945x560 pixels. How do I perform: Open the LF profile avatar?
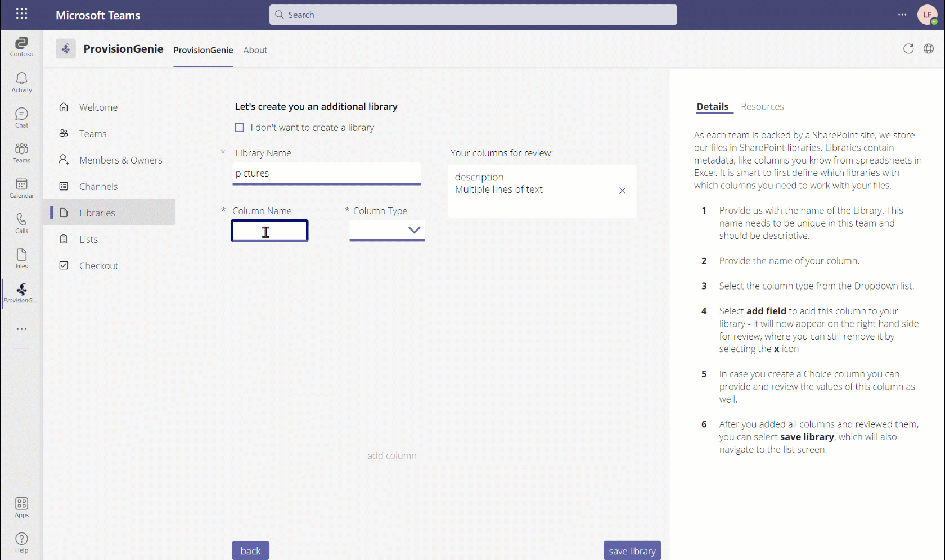point(927,15)
